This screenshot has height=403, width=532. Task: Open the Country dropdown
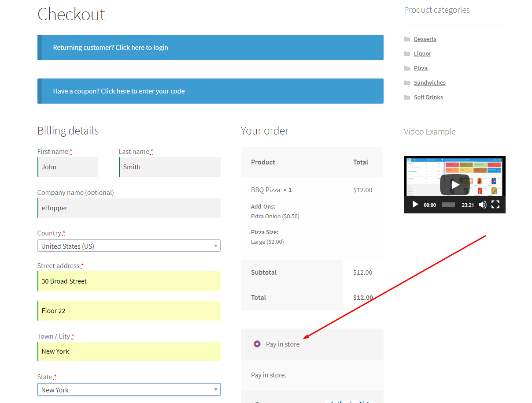[129, 246]
